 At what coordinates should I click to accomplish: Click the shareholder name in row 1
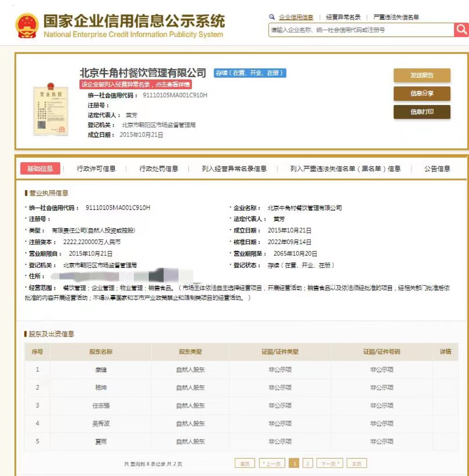[101, 370]
